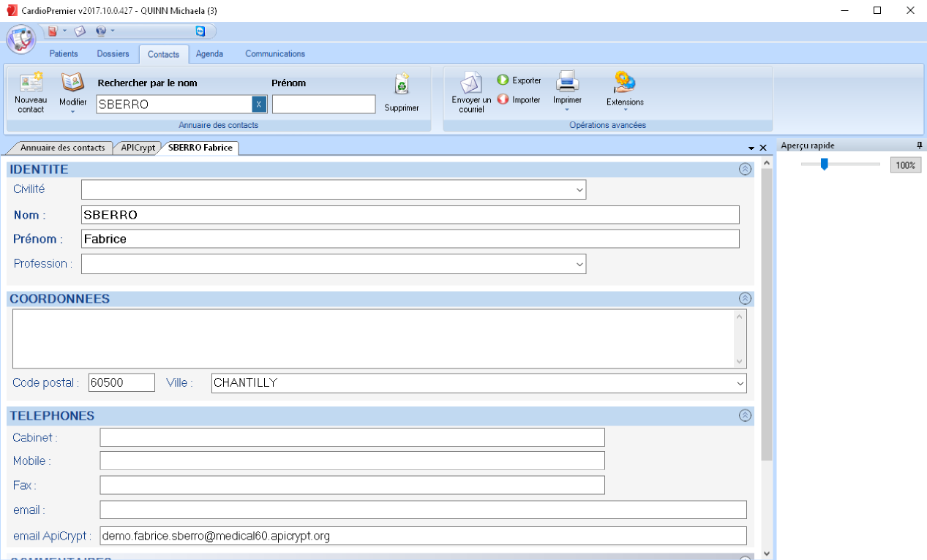Click the Cabinet phone field
The width and height of the screenshot is (927, 560).
pyautogui.click(x=353, y=437)
